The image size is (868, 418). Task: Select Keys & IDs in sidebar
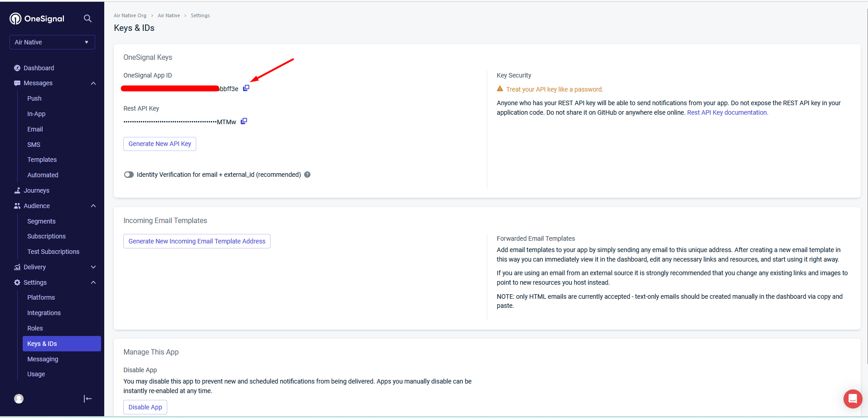click(x=62, y=344)
